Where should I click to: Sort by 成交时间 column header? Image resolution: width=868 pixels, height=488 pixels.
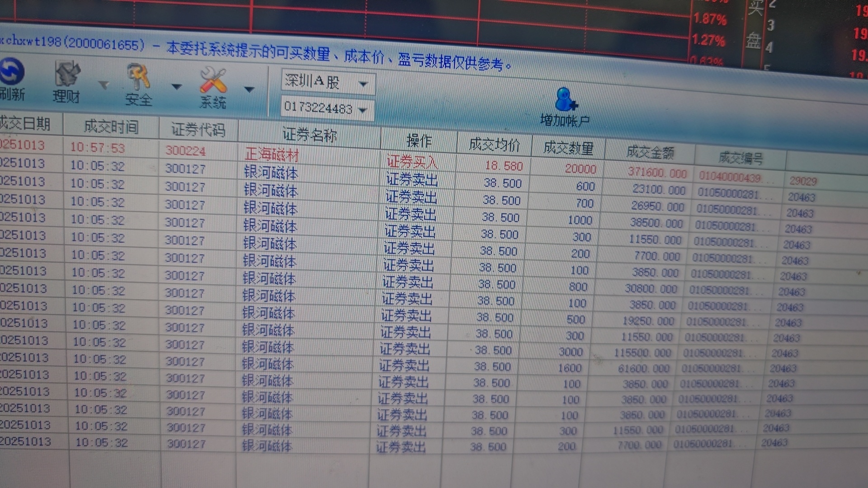(111, 127)
